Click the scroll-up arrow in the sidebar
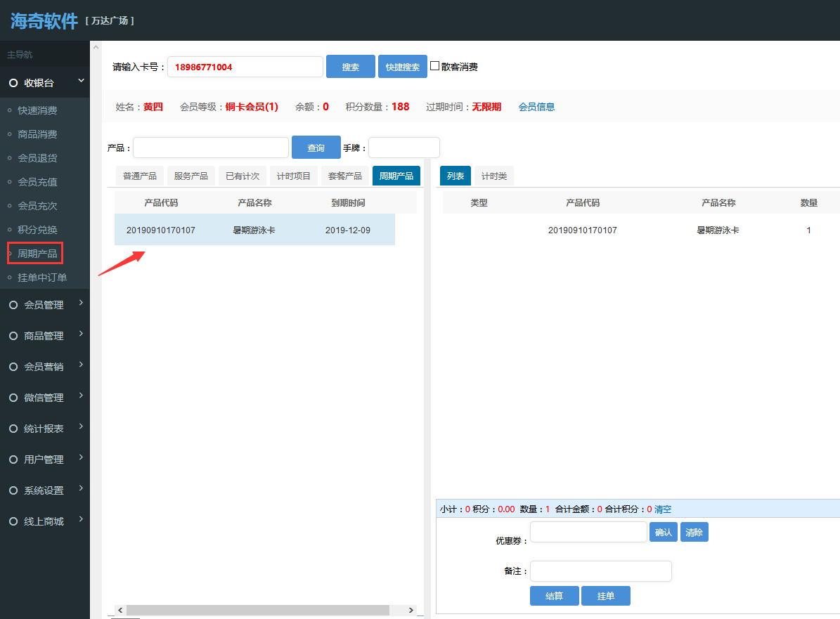This screenshot has height=619, width=840. click(96, 48)
